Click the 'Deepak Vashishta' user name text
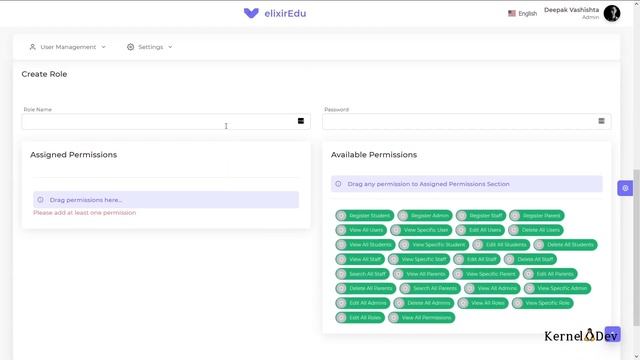 pos(571,10)
